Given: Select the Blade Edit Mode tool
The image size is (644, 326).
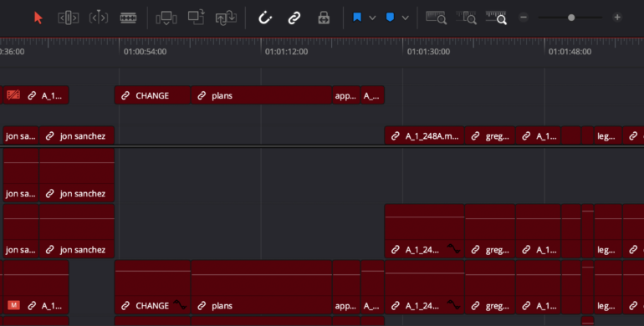Looking at the screenshot, I should (x=128, y=18).
